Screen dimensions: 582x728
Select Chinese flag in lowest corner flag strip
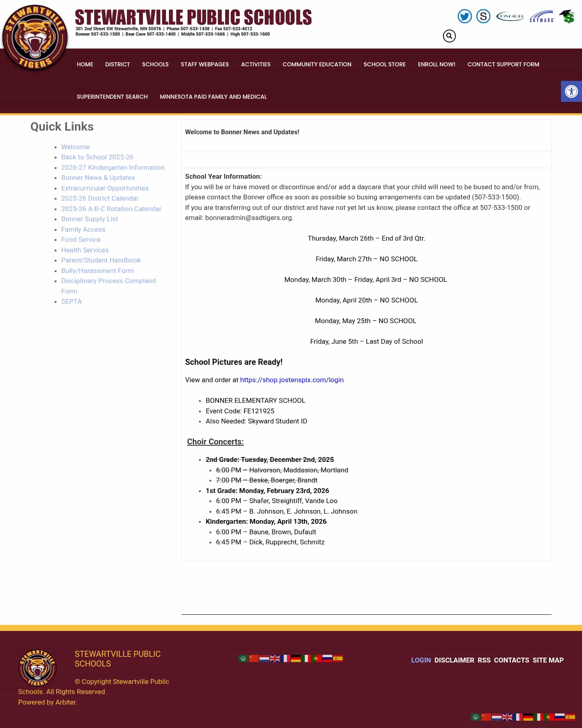pos(486,717)
